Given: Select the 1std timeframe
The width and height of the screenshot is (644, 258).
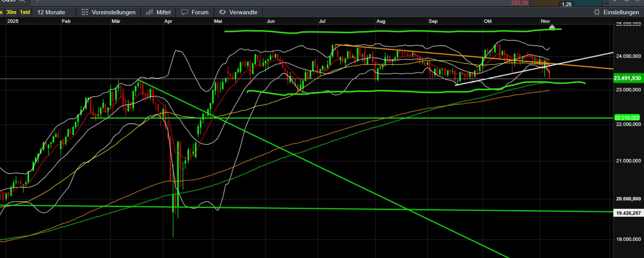Looking at the screenshot, I should click(25, 12).
